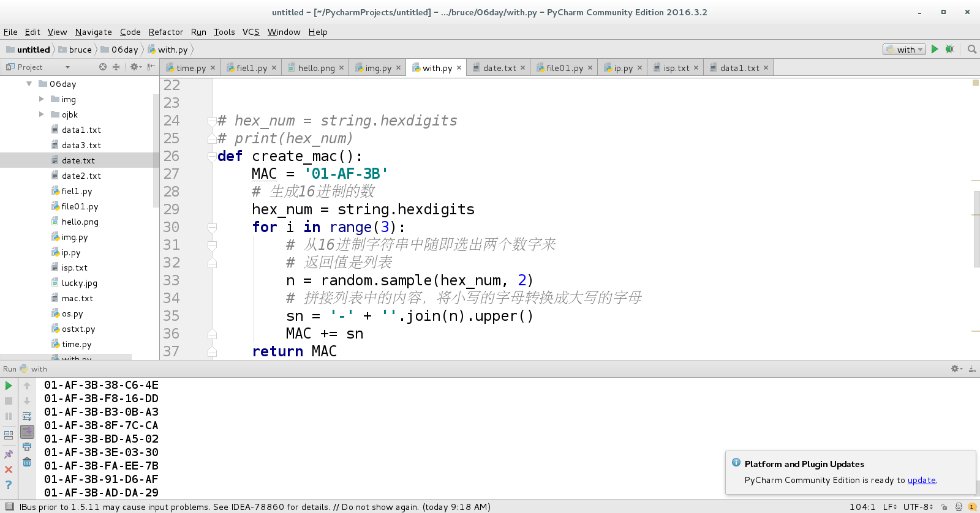Click the read-only lock icon in status bar
The image size is (980, 513).
pos(944,507)
